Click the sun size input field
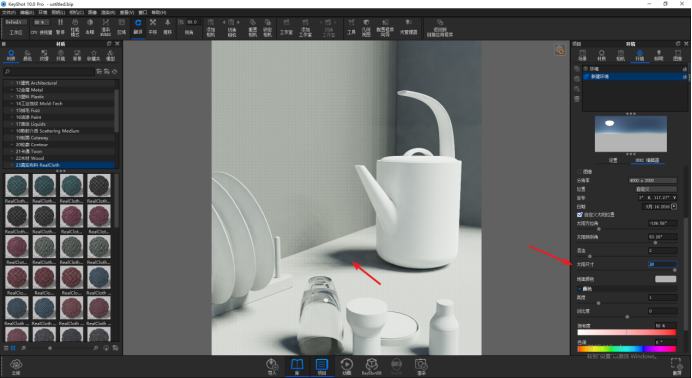Image resolution: width=692 pixels, height=378 pixels. click(662, 264)
